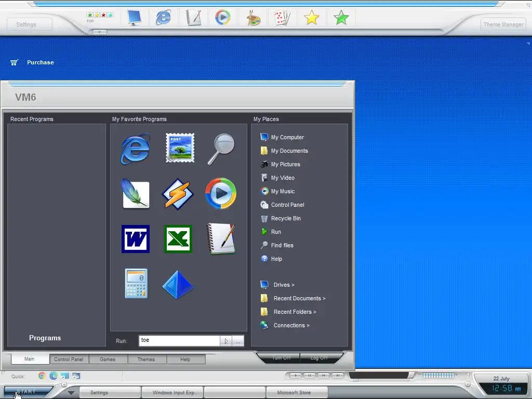Click into the Run text field
532x399 pixels.
coord(179,341)
